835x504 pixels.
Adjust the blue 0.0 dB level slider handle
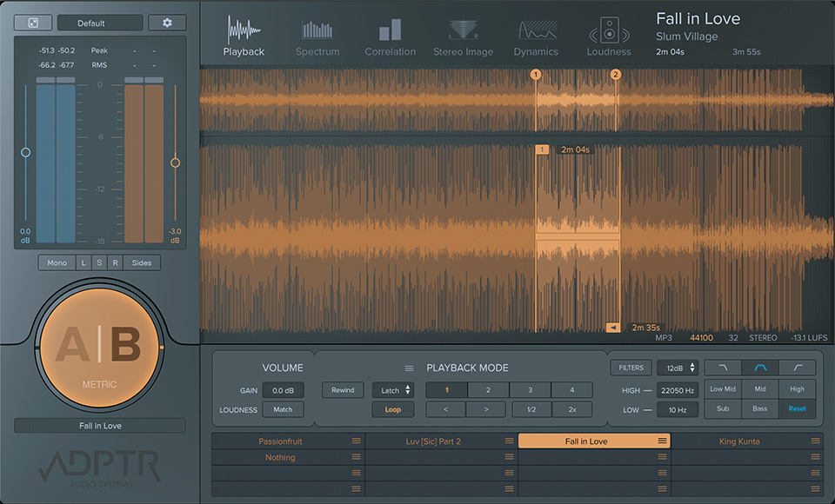pyautogui.click(x=25, y=152)
